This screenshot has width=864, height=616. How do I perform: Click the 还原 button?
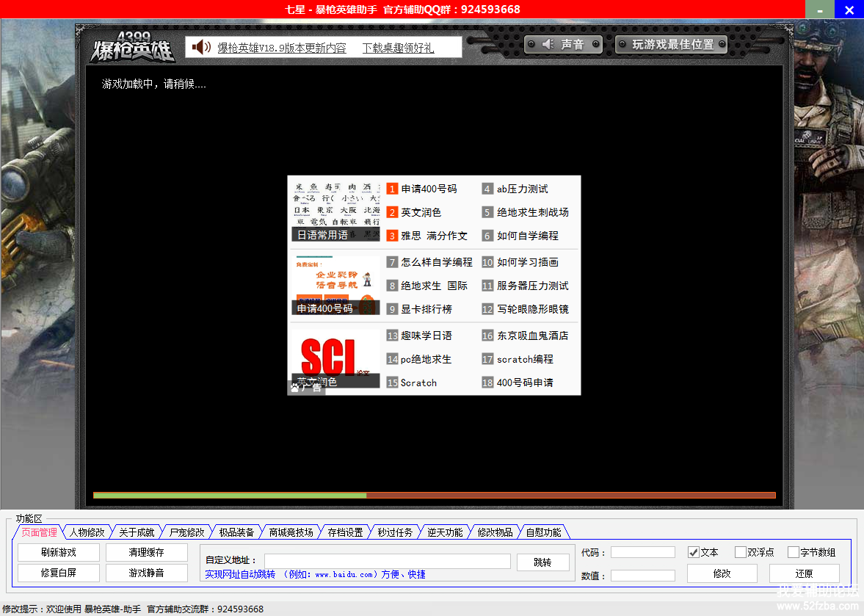pyautogui.click(x=804, y=573)
